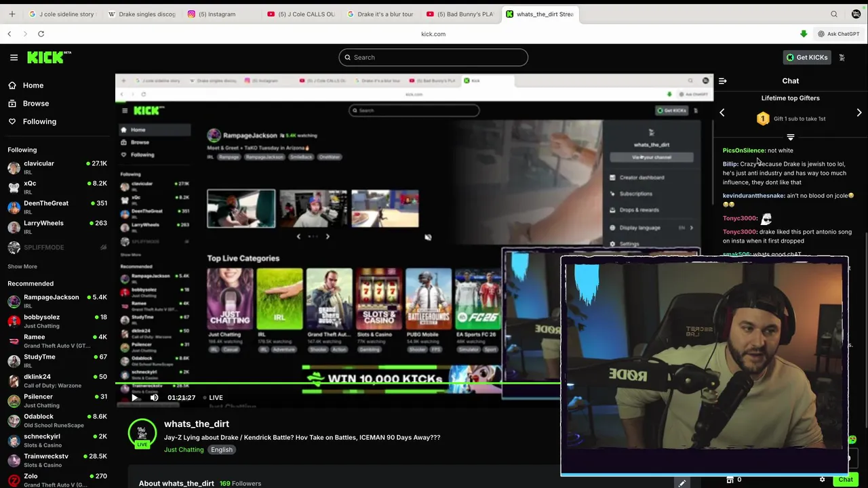Screen dimensions: 868x488
Task: Expand the Lifetime top Gifters panel
Action: (791, 137)
